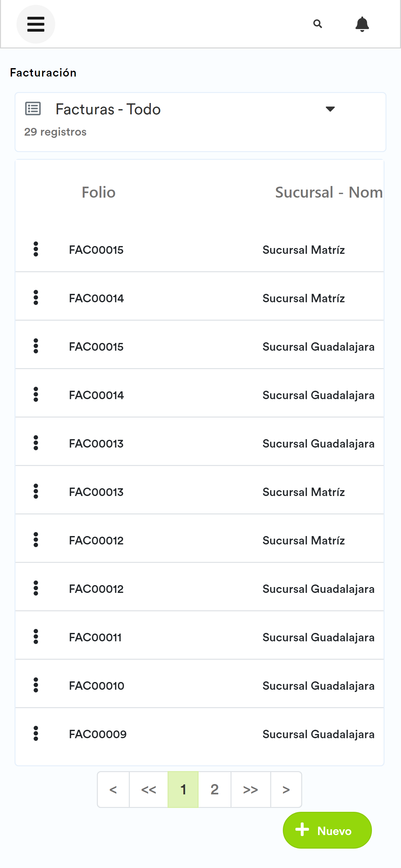Image resolution: width=401 pixels, height=868 pixels.
Task: Open three-dot menu for FAC00011 row
Action: 36,636
